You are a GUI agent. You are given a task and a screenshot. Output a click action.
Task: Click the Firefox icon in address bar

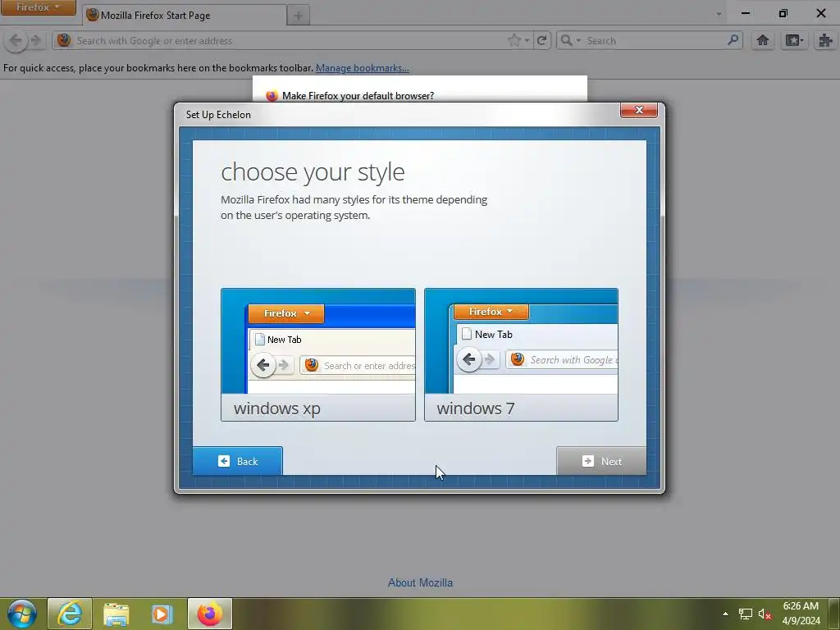tap(64, 41)
